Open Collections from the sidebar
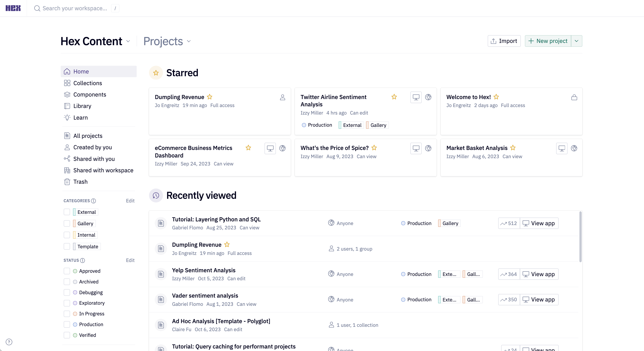644x351 pixels. pyautogui.click(x=87, y=83)
